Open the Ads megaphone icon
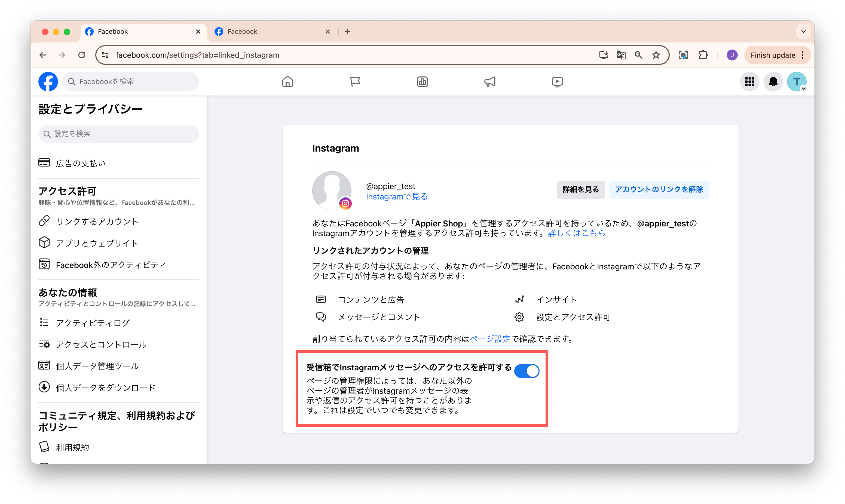The height and width of the screenshot is (504, 845). point(490,82)
